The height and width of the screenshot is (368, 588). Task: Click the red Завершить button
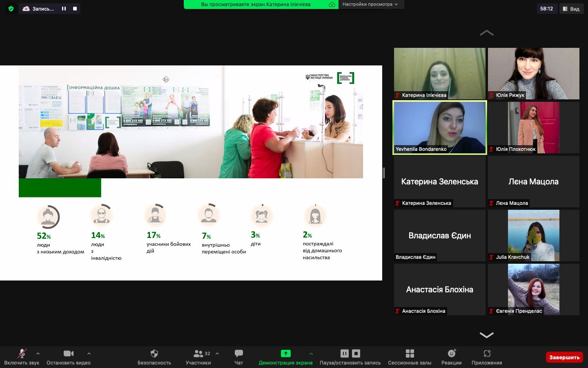564,357
